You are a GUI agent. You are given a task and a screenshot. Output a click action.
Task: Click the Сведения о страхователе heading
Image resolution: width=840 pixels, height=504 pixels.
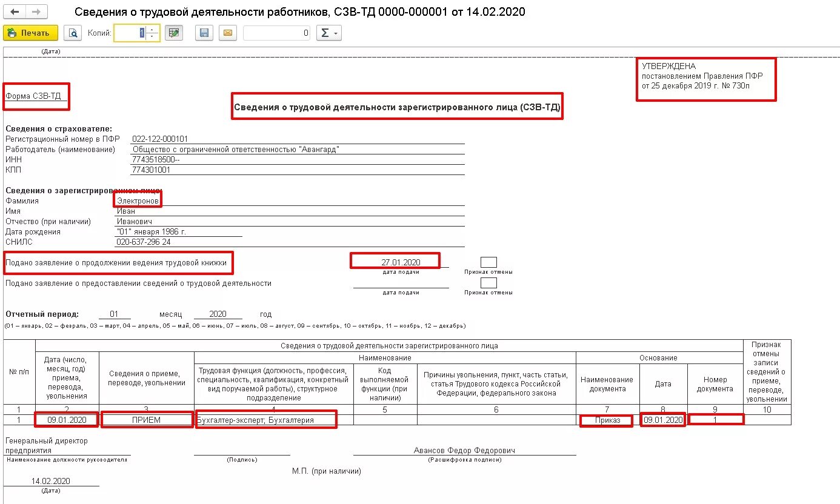click(59, 128)
